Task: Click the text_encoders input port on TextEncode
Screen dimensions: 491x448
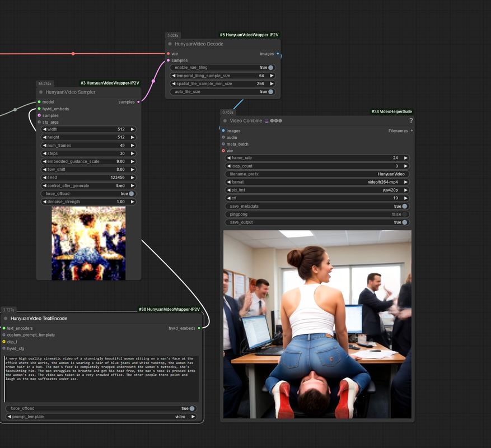Action: 4,328
